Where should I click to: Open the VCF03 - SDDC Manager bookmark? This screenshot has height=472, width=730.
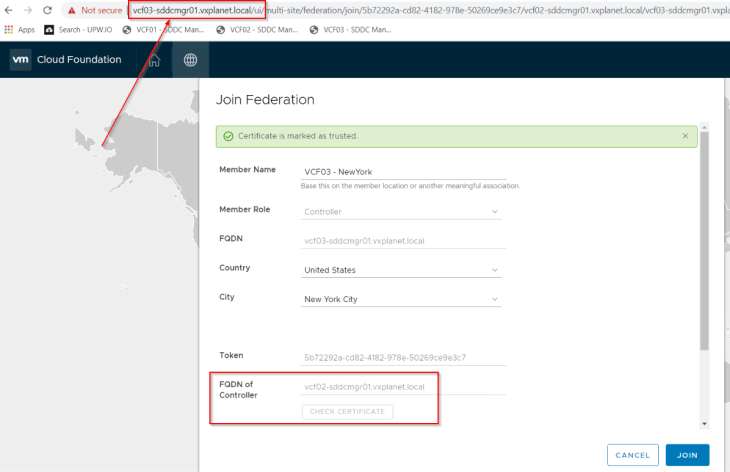(351, 30)
